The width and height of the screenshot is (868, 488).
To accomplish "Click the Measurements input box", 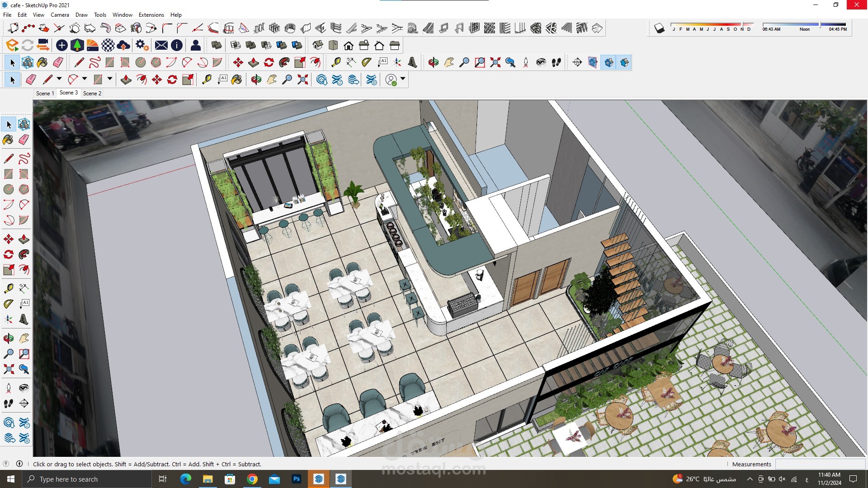I will [820, 464].
